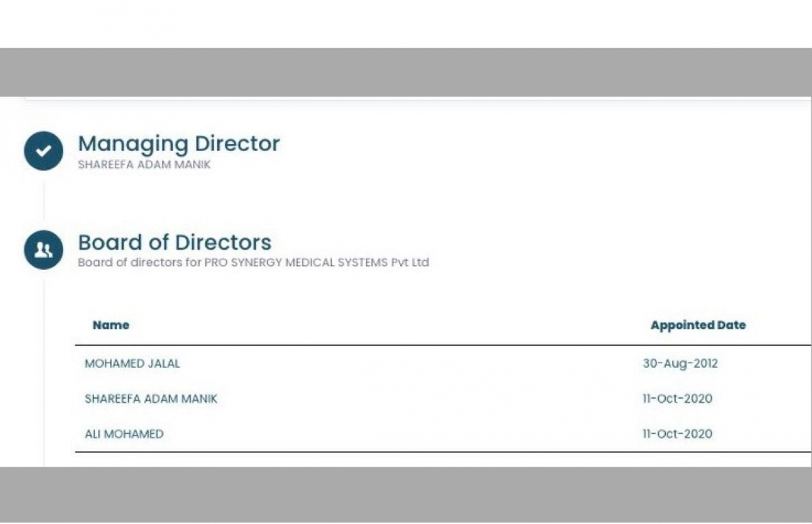
Task: Click the white area above the top gray bar
Action: pyautogui.click(x=406, y=24)
